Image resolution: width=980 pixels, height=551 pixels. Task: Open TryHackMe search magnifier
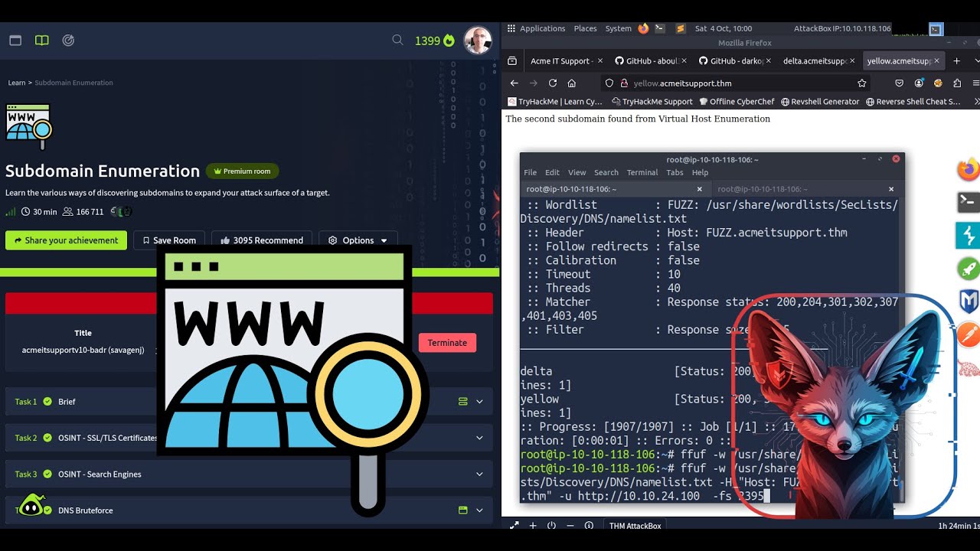click(397, 40)
